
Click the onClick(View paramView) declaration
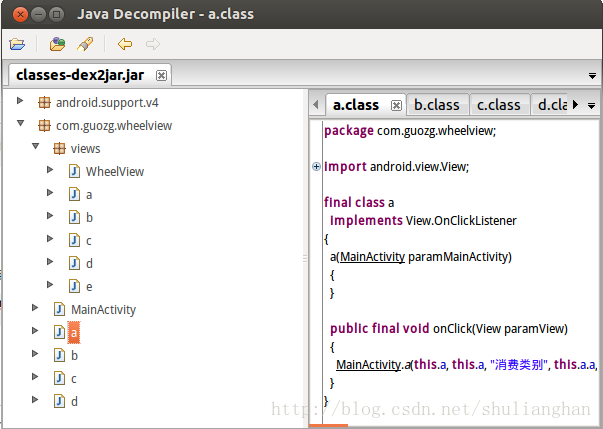500,329
